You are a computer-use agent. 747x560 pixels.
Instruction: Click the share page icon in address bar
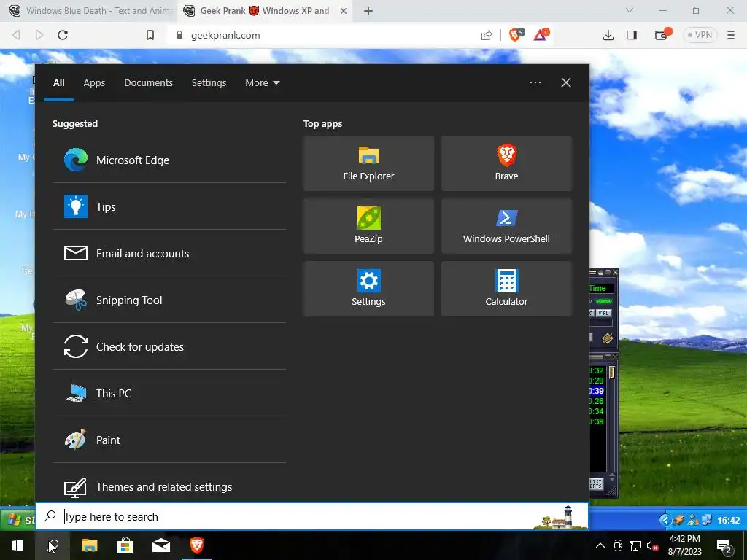pos(487,35)
